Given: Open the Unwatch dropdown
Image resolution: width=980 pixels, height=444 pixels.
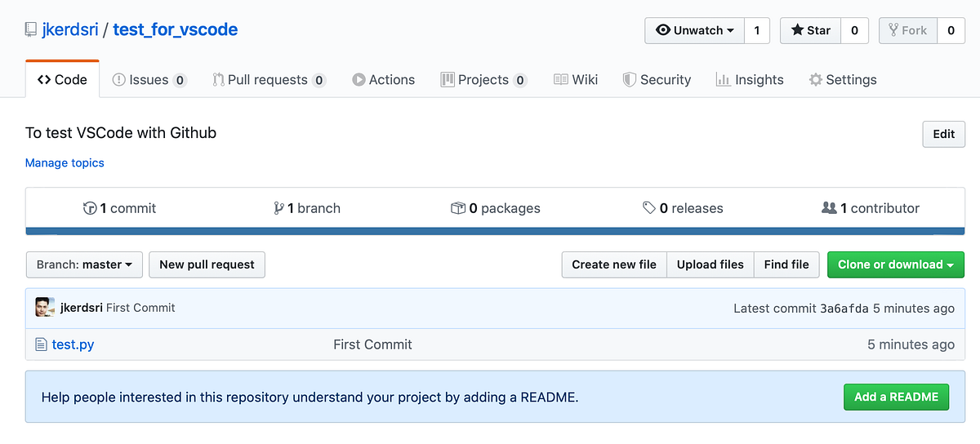Looking at the screenshot, I should [x=695, y=31].
